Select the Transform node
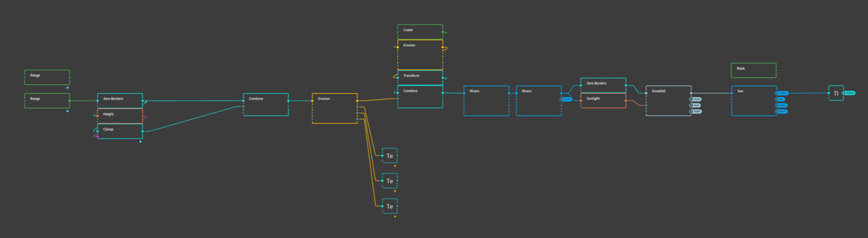This screenshot has height=238, width=868. (x=420, y=77)
